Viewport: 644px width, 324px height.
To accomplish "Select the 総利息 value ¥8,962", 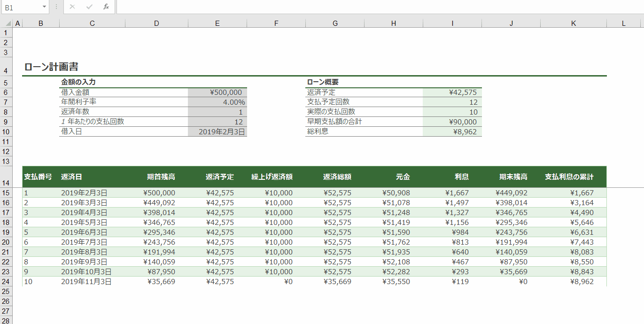I will coord(452,132).
